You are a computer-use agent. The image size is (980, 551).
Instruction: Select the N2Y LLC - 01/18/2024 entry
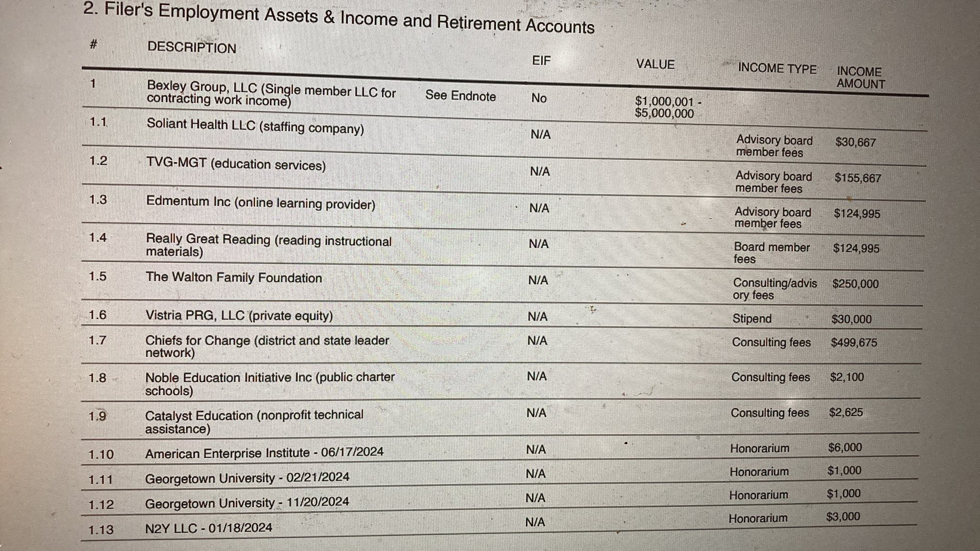coord(208,528)
